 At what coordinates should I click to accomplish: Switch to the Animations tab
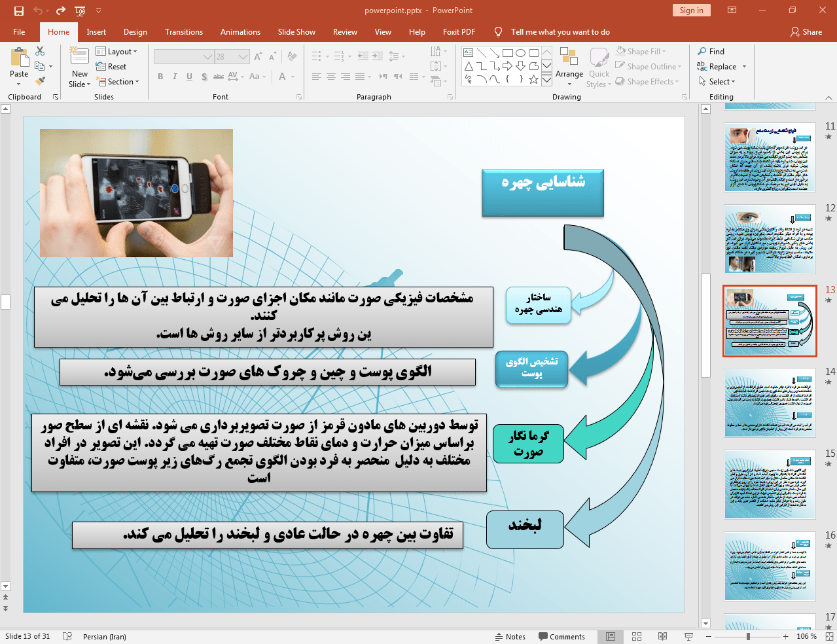click(x=240, y=31)
